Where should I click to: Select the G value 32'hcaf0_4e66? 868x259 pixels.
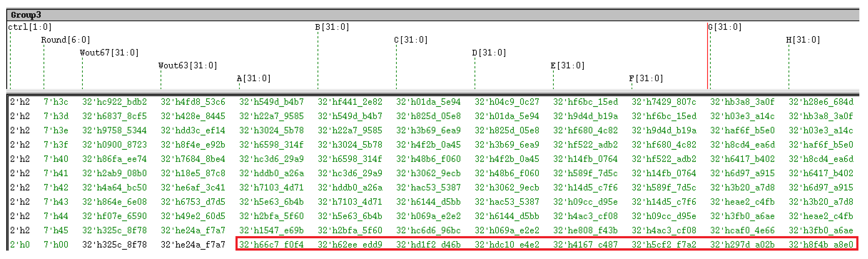point(743,230)
